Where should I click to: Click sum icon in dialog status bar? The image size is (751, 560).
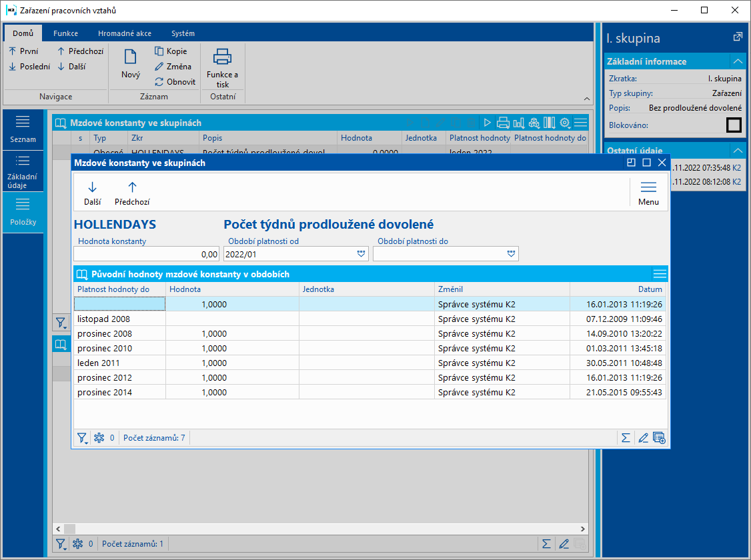tap(626, 438)
